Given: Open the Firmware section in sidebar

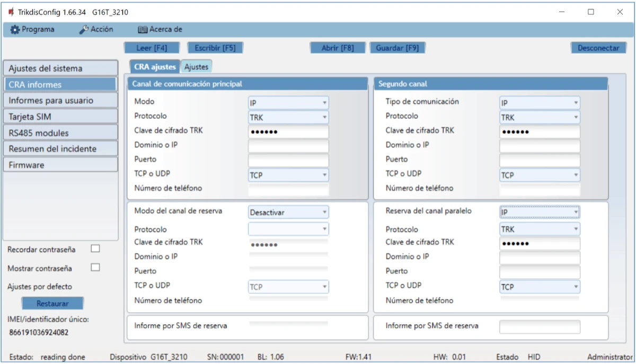Looking at the screenshot, I should click(x=60, y=165).
